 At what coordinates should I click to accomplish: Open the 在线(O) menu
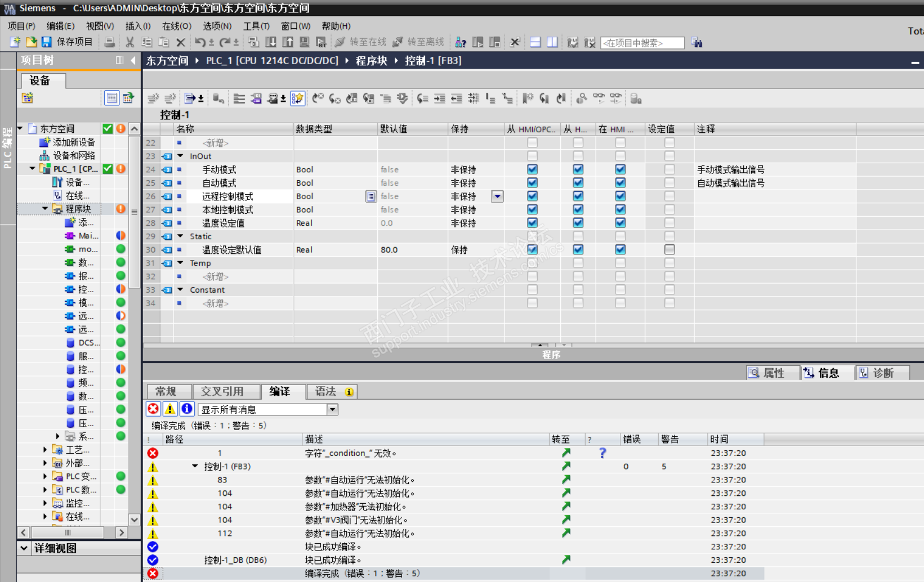(177, 26)
